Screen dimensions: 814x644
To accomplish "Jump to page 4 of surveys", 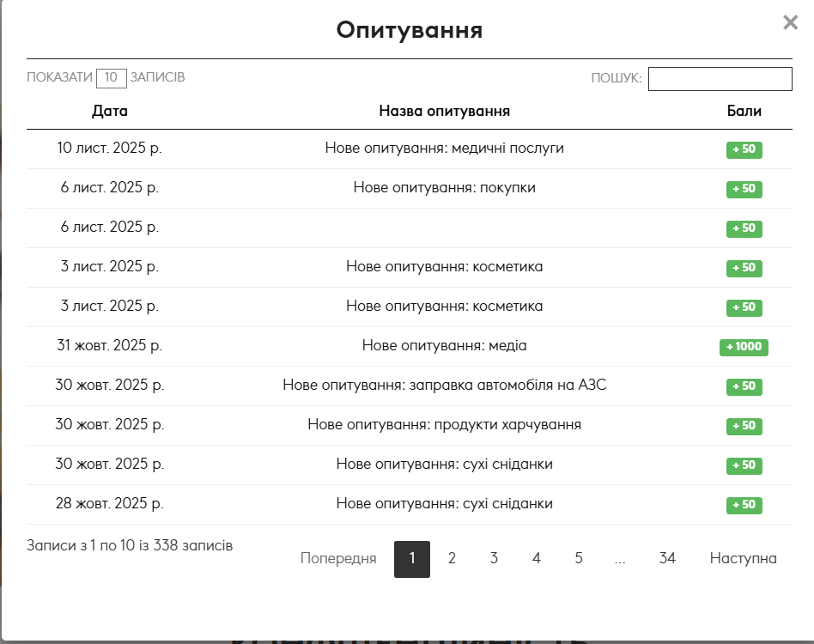I will pyautogui.click(x=537, y=559).
